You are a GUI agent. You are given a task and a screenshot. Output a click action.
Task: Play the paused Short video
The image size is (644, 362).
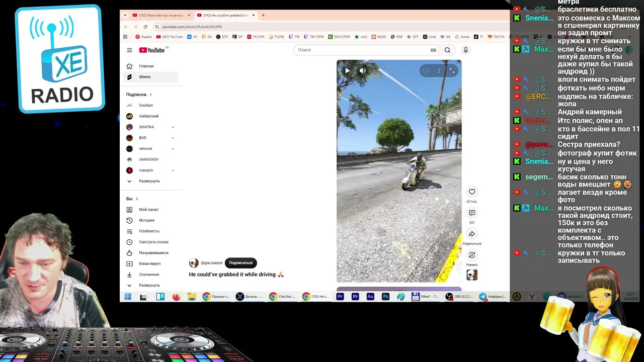[347, 71]
